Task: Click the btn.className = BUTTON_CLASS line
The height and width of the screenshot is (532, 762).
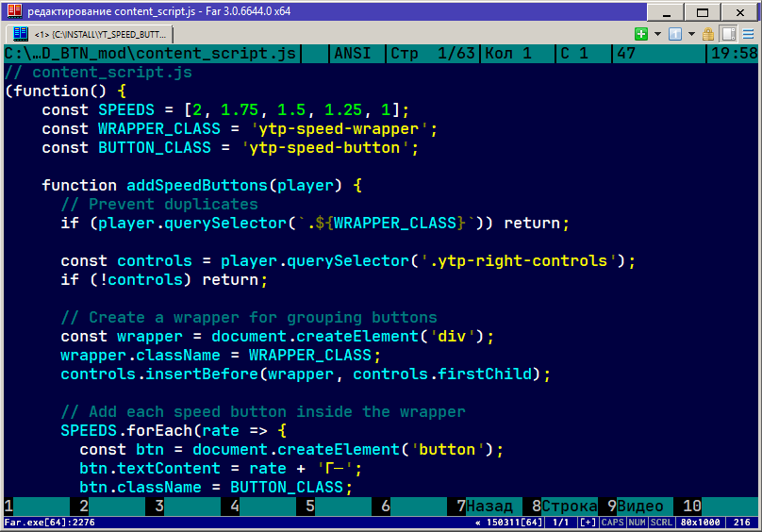Action: click(216, 488)
